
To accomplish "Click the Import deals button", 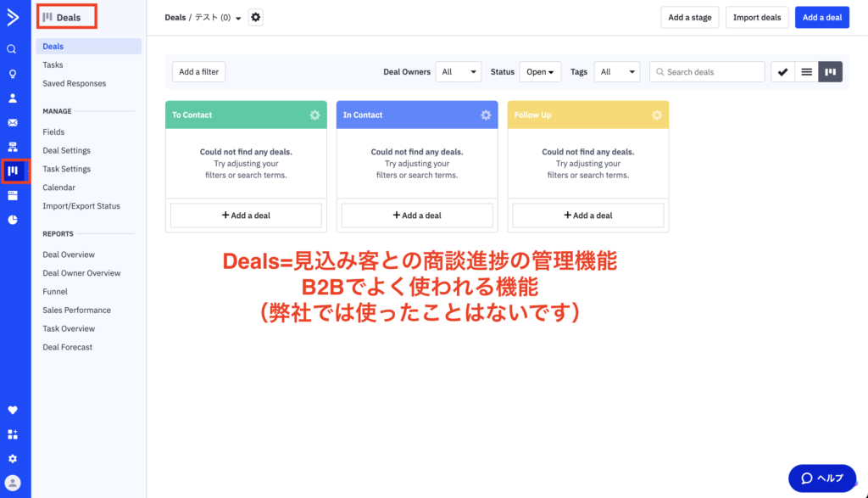I will [x=757, y=17].
